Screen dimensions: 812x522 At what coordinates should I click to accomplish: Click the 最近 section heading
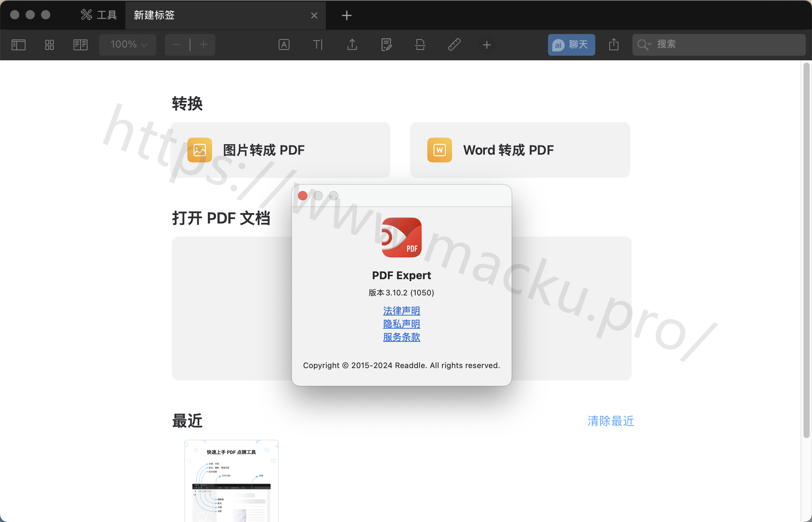click(x=187, y=421)
